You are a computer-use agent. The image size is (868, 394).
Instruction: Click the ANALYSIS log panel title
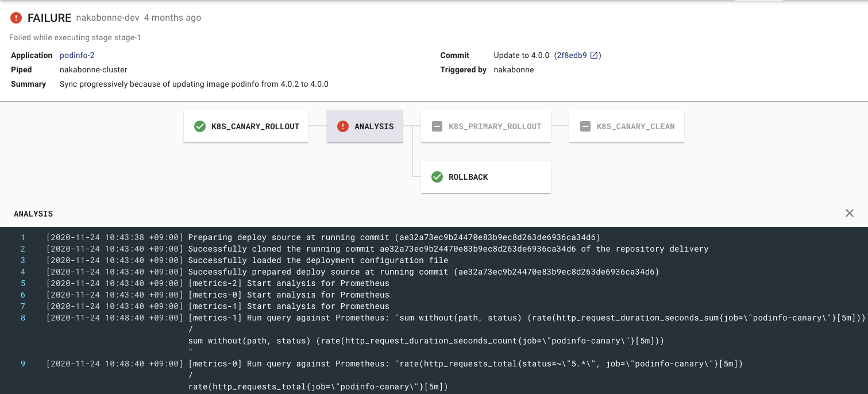click(x=33, y=214)
